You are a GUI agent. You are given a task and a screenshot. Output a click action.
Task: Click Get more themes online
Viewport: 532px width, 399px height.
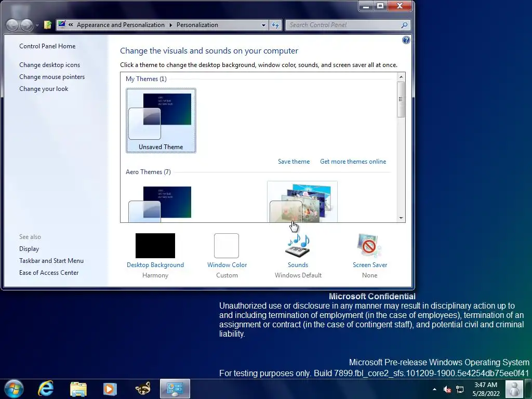[353, 162]
